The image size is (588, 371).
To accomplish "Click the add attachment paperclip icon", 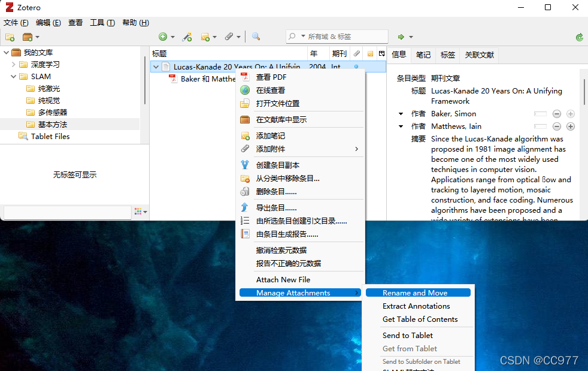I will [229, 37].
